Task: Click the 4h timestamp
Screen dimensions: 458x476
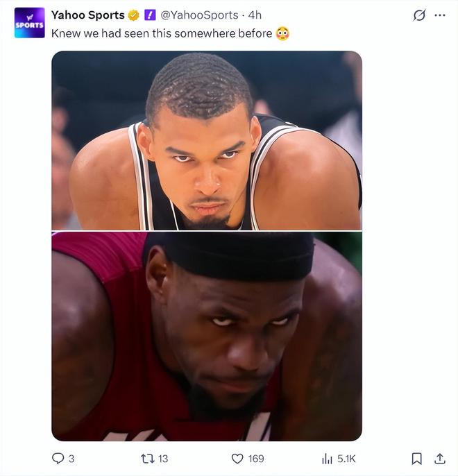Action: [255, 15]
